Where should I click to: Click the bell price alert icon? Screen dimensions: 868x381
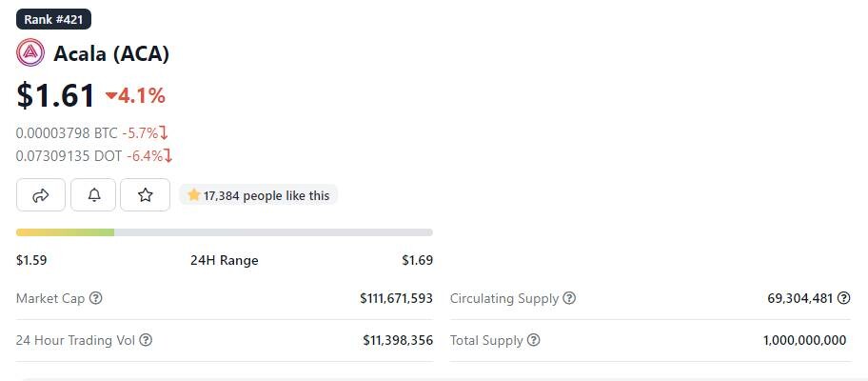pyautogui.click(x=93, y=195)
